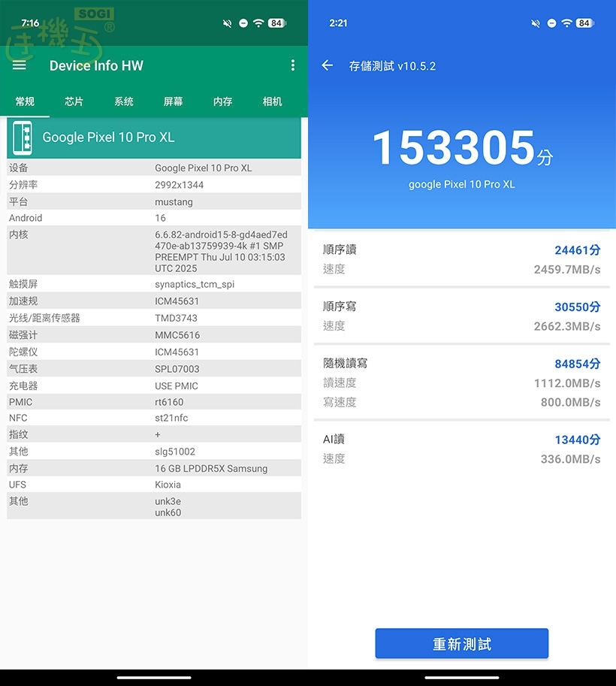Image resolution: width=616 pixels, height=686 pixels.
Task: Tap the AI讀 label
Action: (x=334, y=439)
